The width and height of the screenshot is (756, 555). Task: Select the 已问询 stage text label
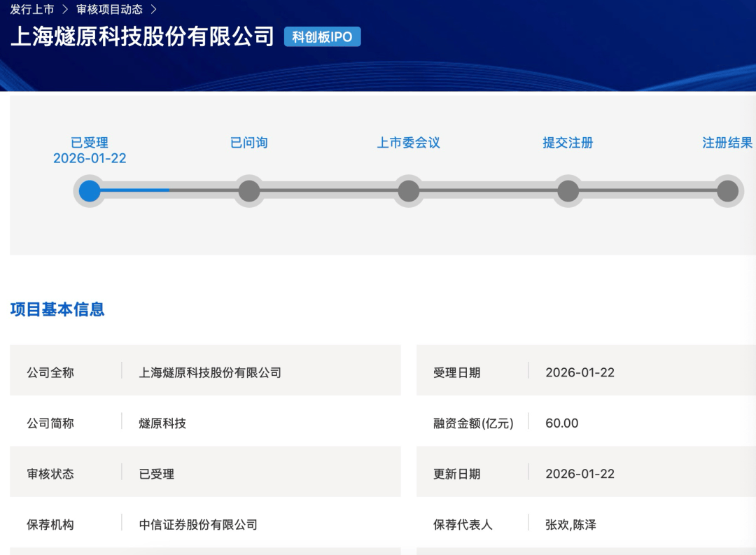[x=249, y=143]
